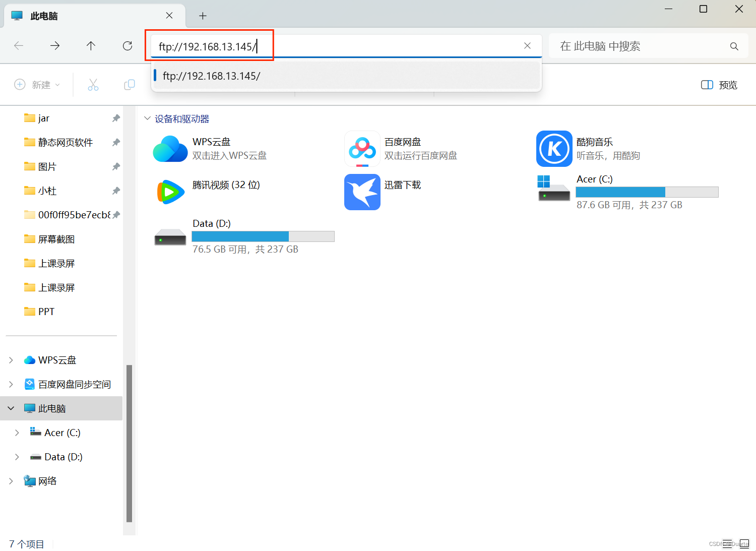
Task: Click the cut scissors icon
Action: pyautogui.click(x=93, y=85)
